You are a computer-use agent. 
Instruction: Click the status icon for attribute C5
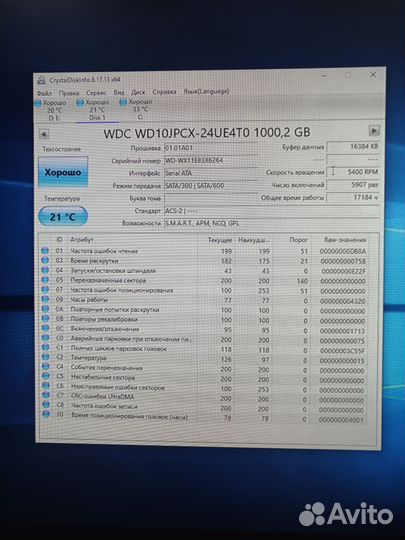point(45,376)
